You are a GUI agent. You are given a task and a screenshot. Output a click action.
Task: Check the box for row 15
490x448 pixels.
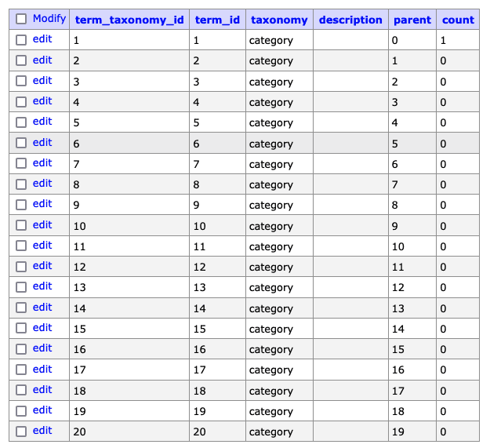(x=21, y=328)
